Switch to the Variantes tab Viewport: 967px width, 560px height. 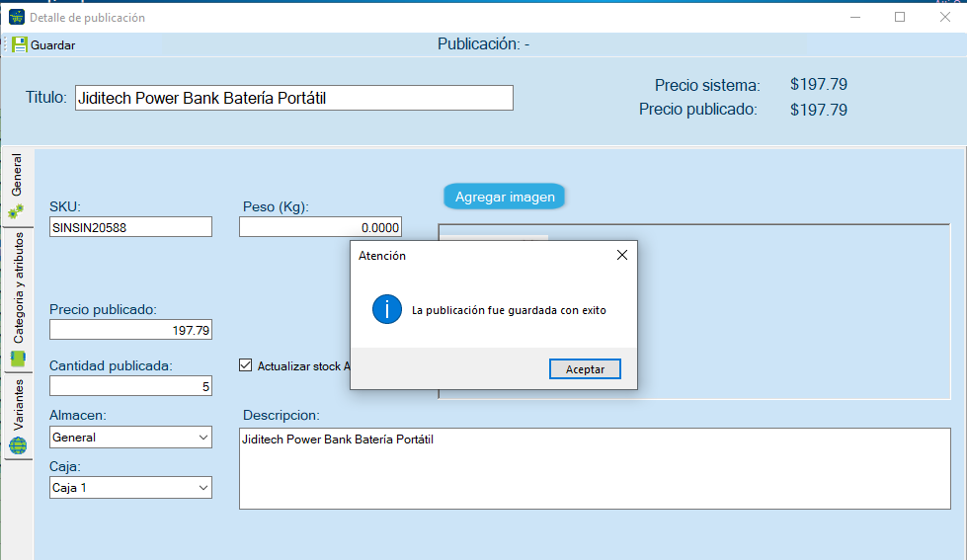18,417
